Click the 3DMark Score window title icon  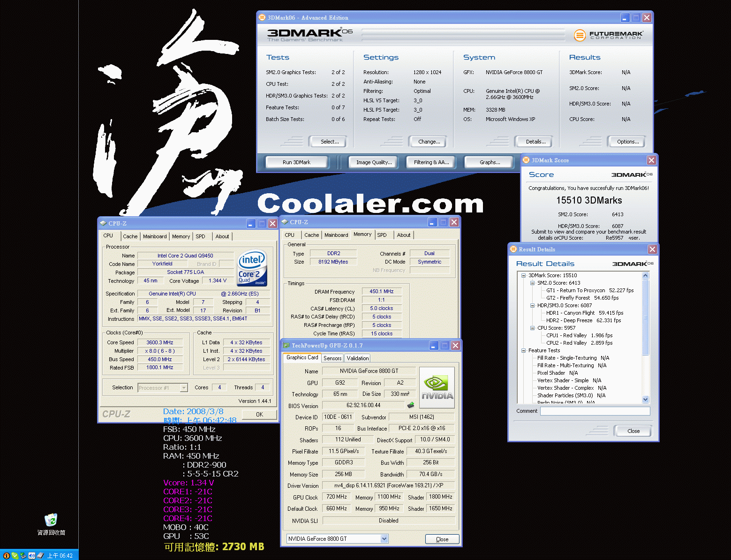(x=526, y=160)
